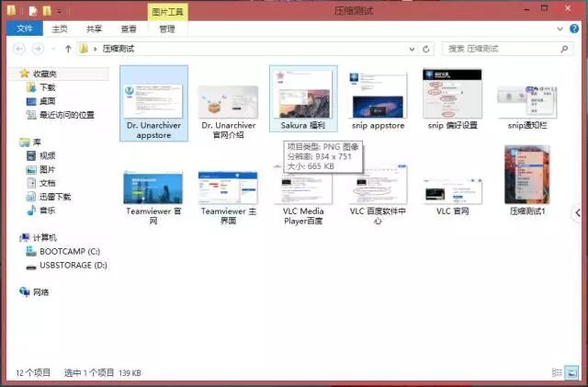
Task: Click the Up one level arrow
Action: click(68, 49)
